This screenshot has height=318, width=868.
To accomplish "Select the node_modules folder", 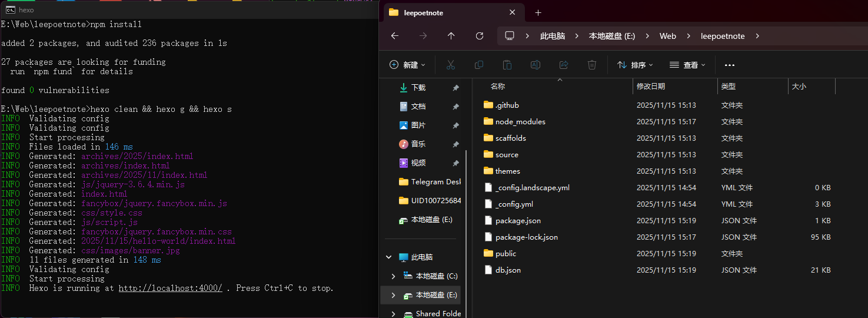I will coord(520,121).
